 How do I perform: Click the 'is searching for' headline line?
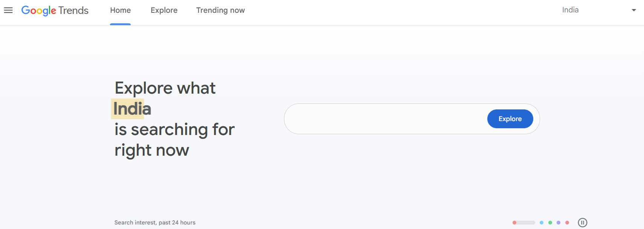point(174,129)
